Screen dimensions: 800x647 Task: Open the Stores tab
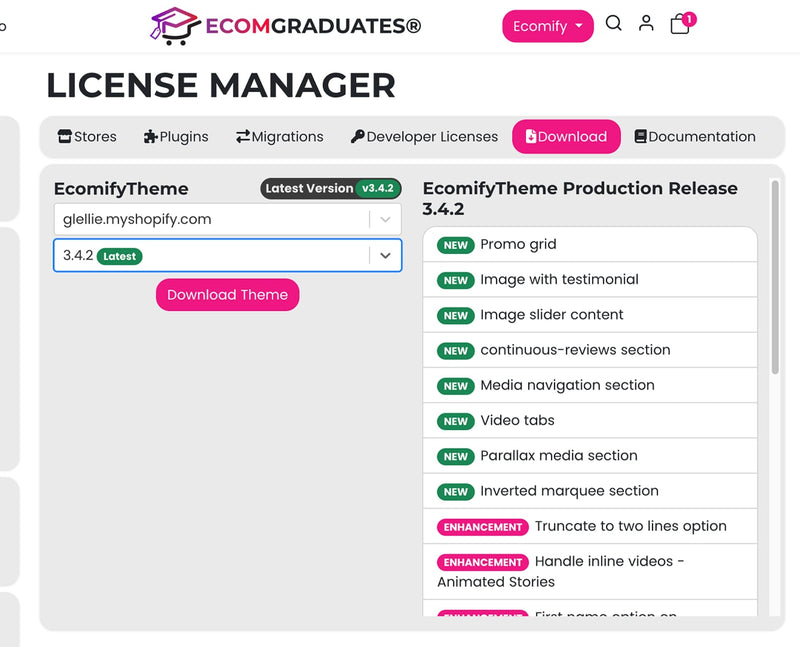click(87, 137)
